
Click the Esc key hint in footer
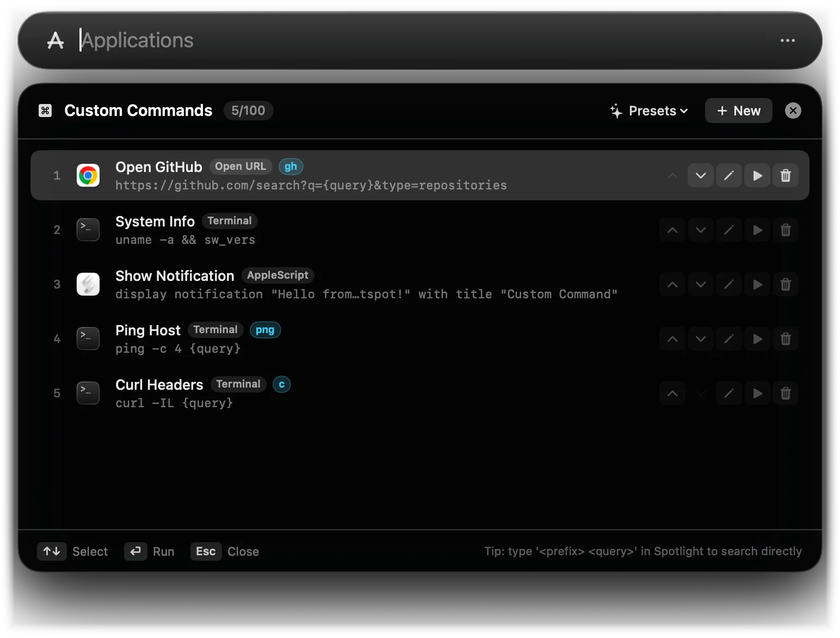point(206,551)
